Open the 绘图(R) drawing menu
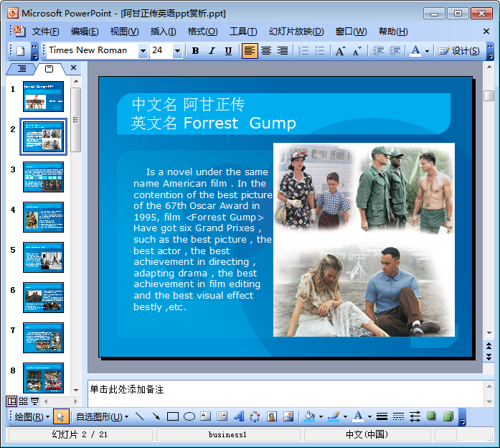500x448 pixels. (32, 416)
